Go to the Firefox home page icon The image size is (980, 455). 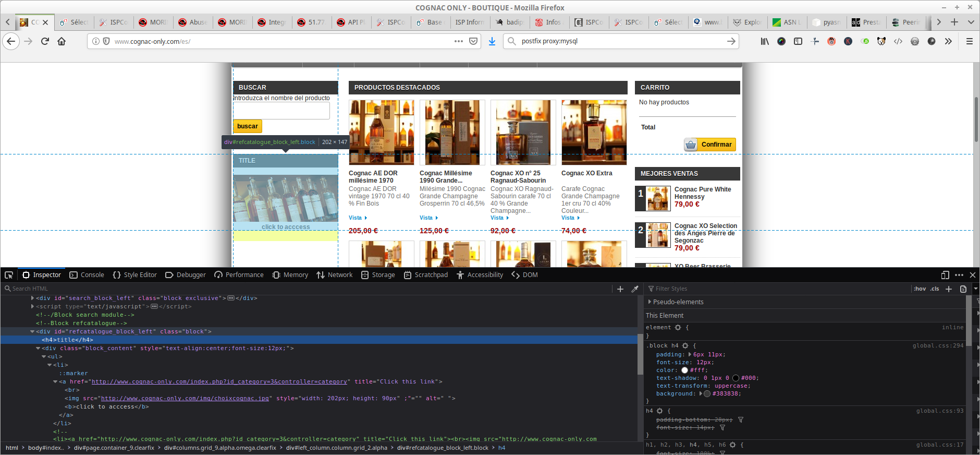tap(62, 41)
